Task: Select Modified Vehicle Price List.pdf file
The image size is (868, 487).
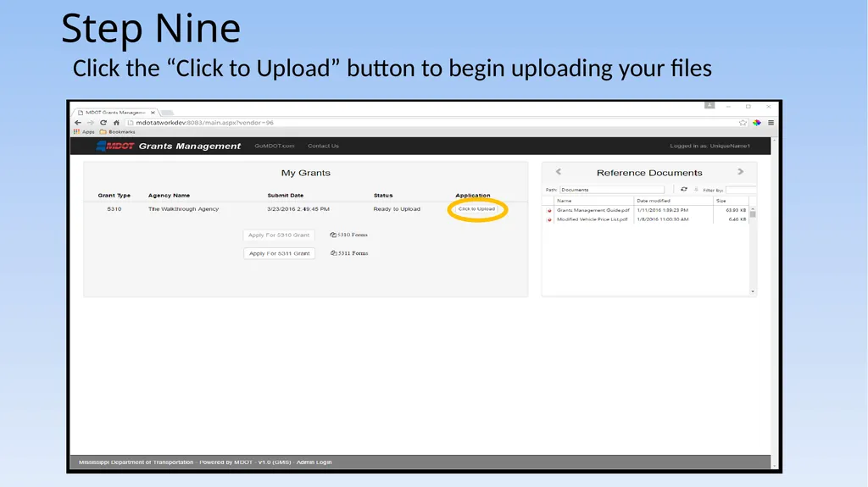Action: click(x=592, y=219)
